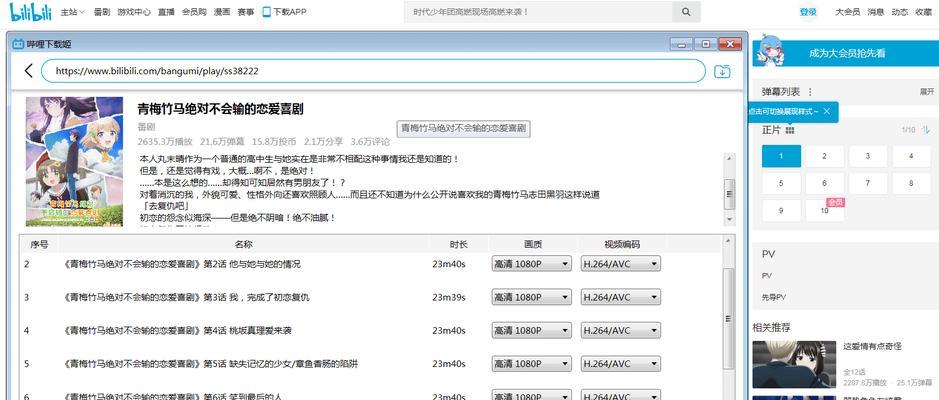The height and width of the screenshot is (400, 939).
Task: Select episode 1 in the 正片 grid
Action: point(781,156)
